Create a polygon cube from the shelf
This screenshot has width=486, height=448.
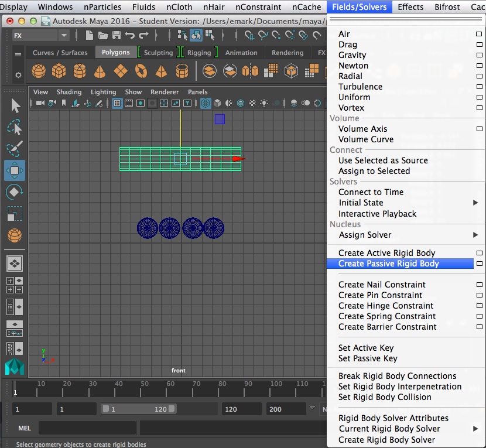point(59,71)
